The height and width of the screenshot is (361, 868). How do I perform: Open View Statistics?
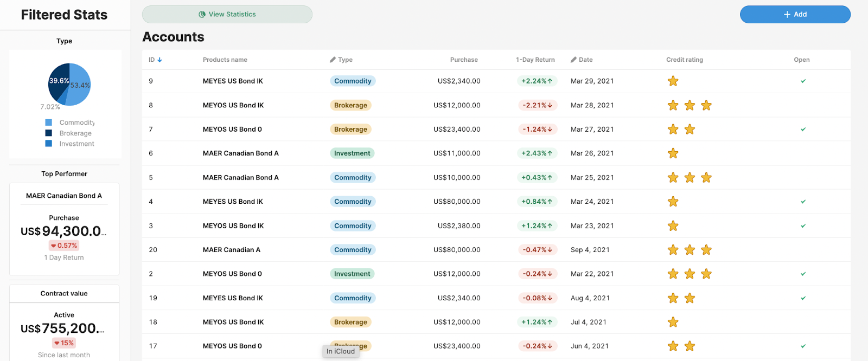pyautogui.click(x=227, y=15)
